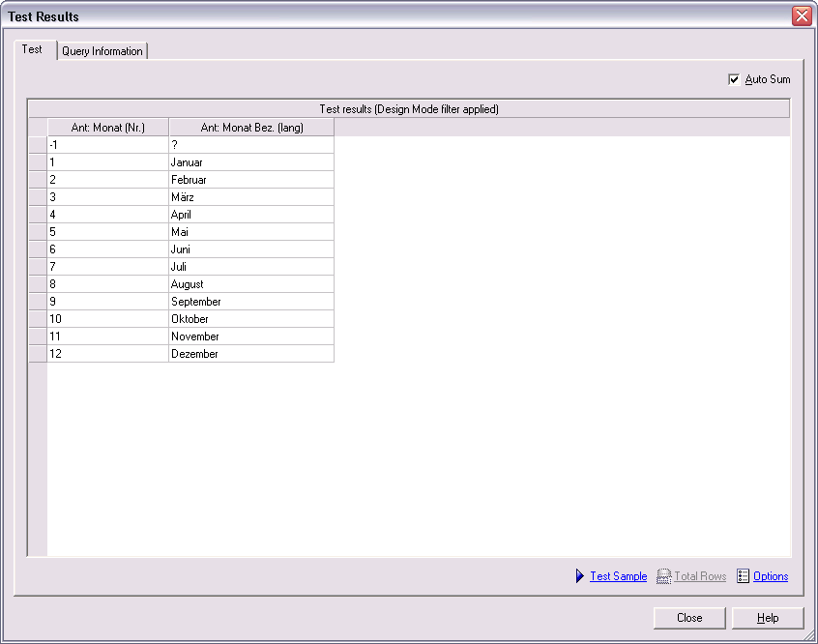Click the blue Test Sample play icon

coord(580,576)
